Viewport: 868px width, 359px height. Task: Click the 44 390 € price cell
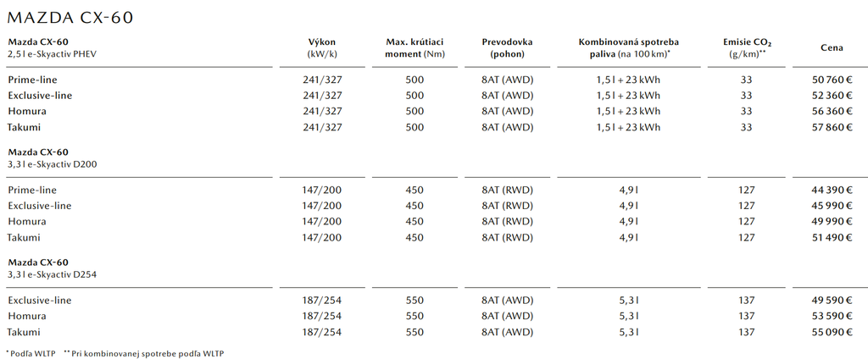click(x=832, y=191)
